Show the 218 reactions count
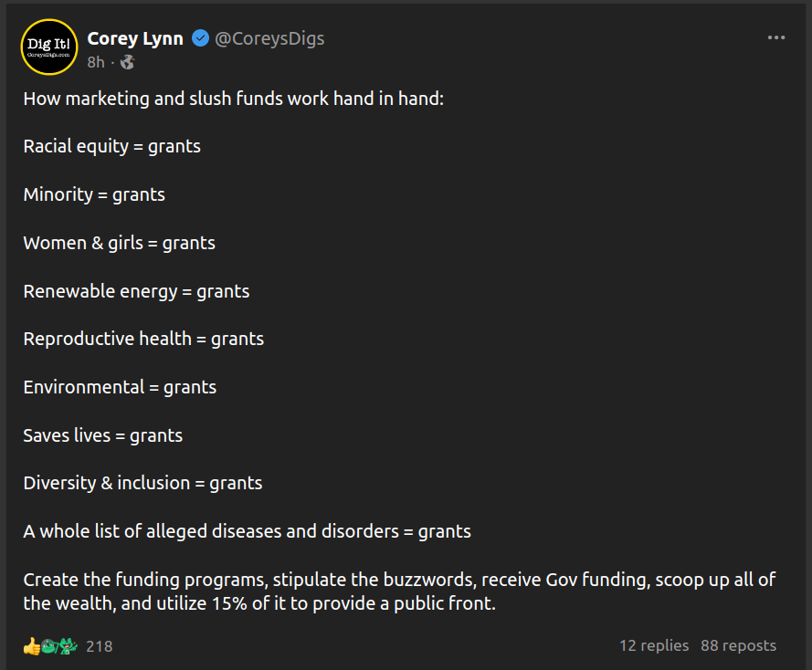 100,646
